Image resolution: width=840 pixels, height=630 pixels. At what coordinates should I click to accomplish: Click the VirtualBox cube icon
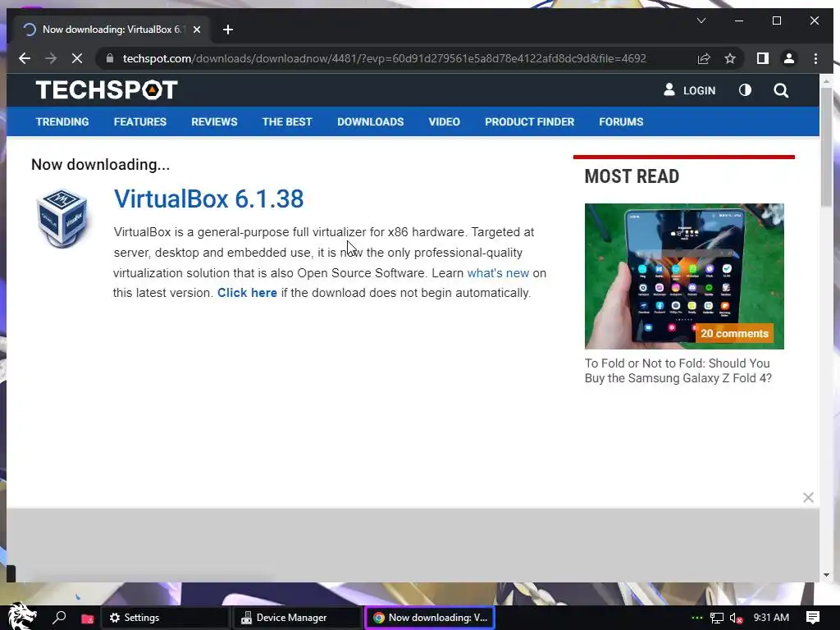[61, 218]
